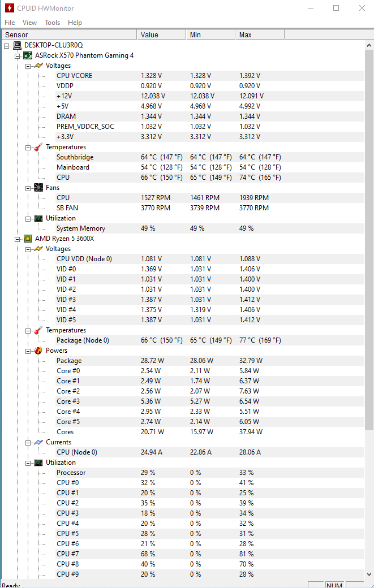
Task: Open the Help menu
Action: tap(75, 23)
